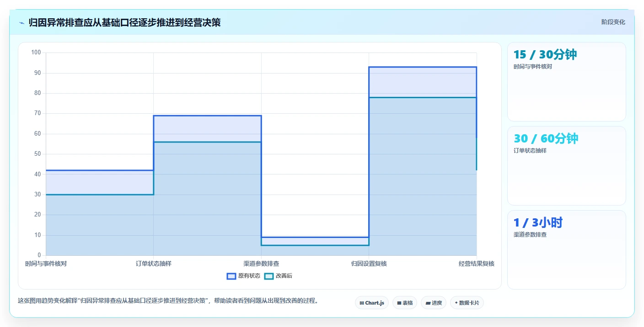This screenshot has height=327, width=644.
Task: Click the 订单状态抽样 card caption
Action: [x=530, y=151]
